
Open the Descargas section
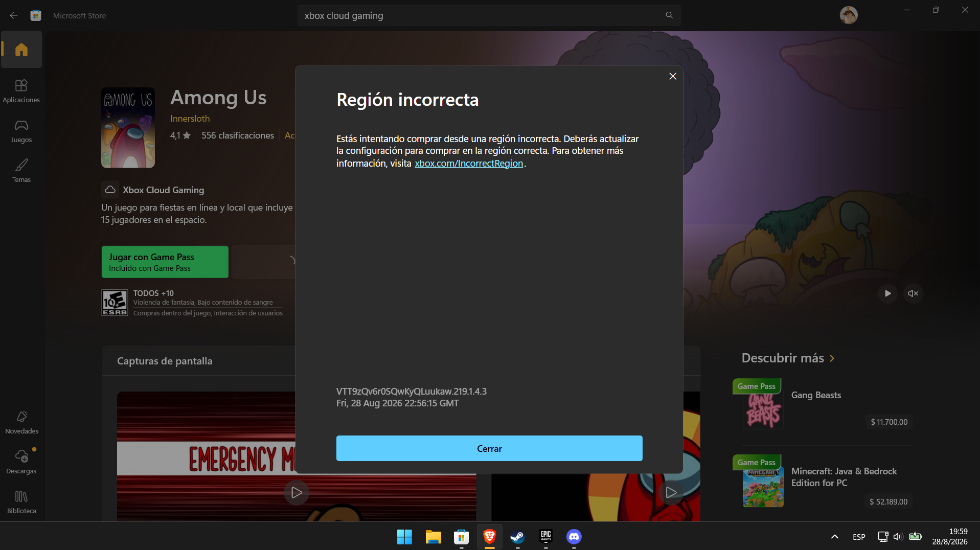coord(21,462)
